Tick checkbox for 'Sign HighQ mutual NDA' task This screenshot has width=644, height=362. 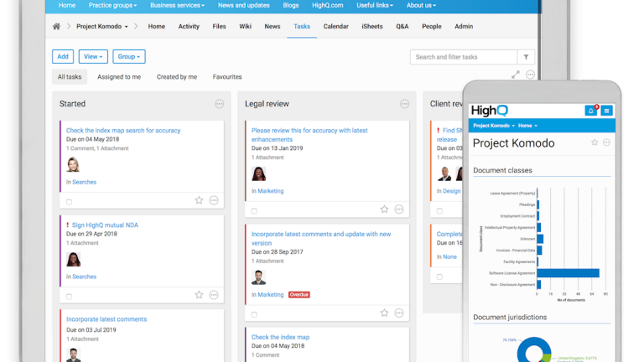[69, 297]
